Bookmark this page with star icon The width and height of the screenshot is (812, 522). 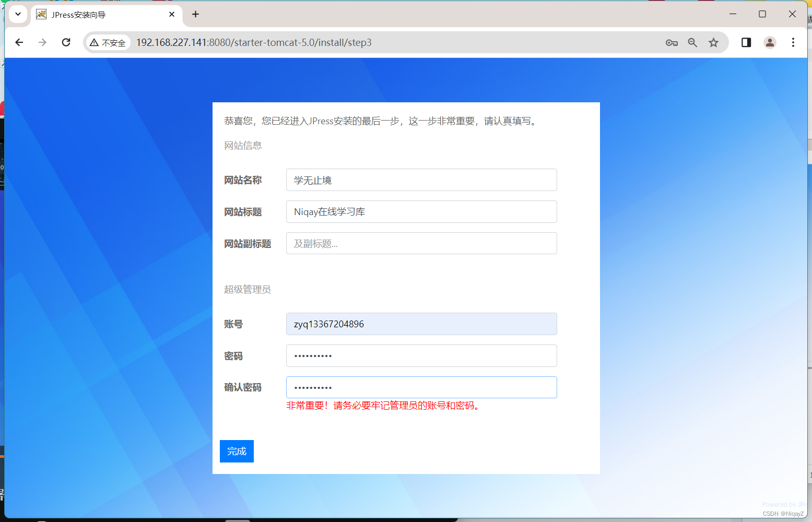(713, 43)
